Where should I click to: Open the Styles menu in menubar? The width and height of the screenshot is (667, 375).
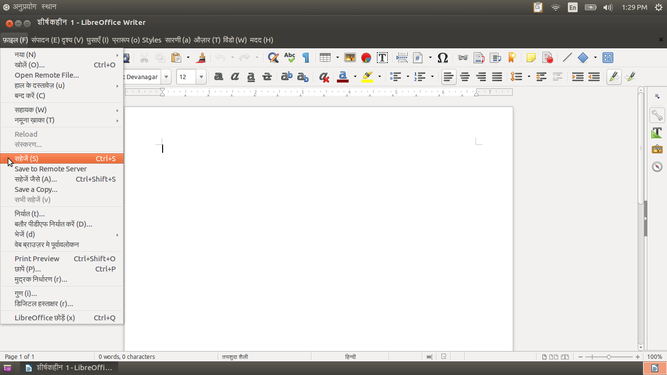151,40
